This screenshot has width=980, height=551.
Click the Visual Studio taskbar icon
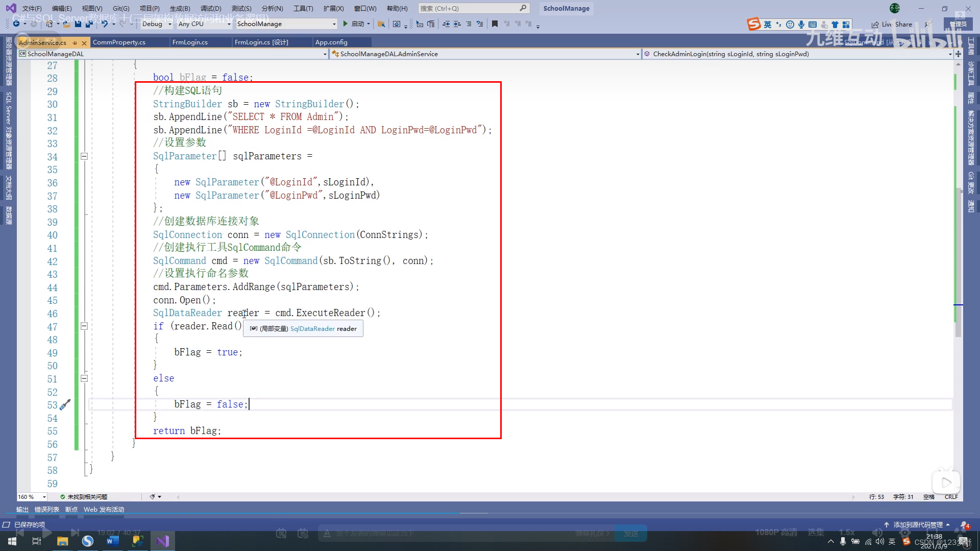(163, 541)
